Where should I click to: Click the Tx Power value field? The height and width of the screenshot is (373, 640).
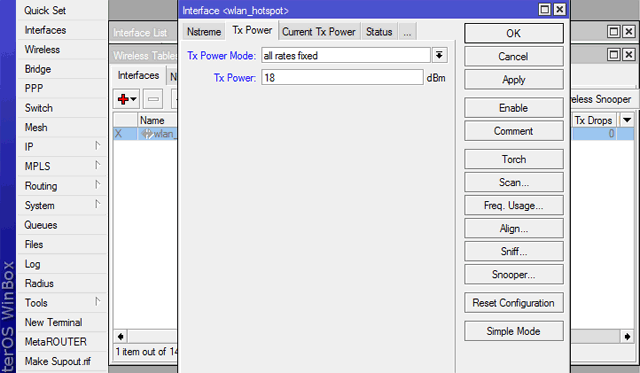[x=342, y=78]
